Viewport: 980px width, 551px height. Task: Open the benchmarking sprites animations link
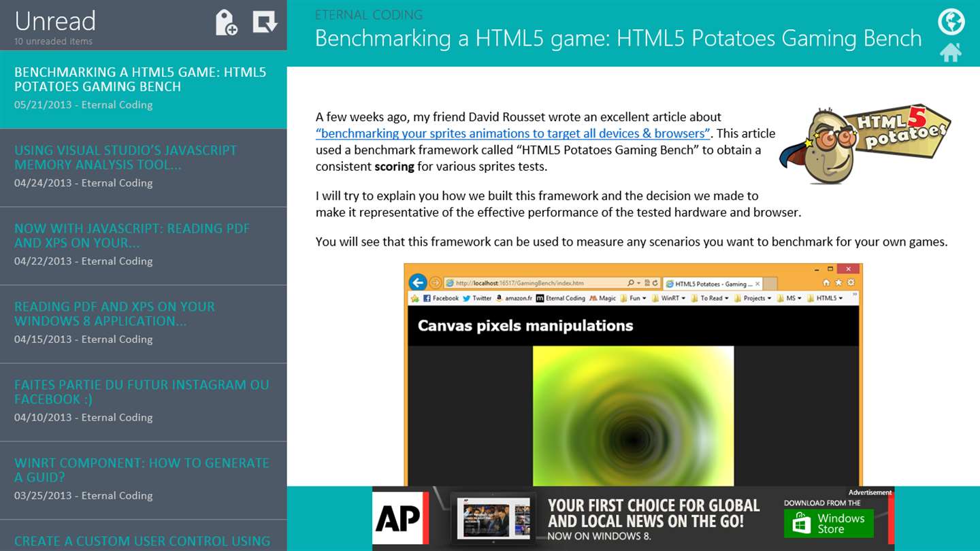513,133
